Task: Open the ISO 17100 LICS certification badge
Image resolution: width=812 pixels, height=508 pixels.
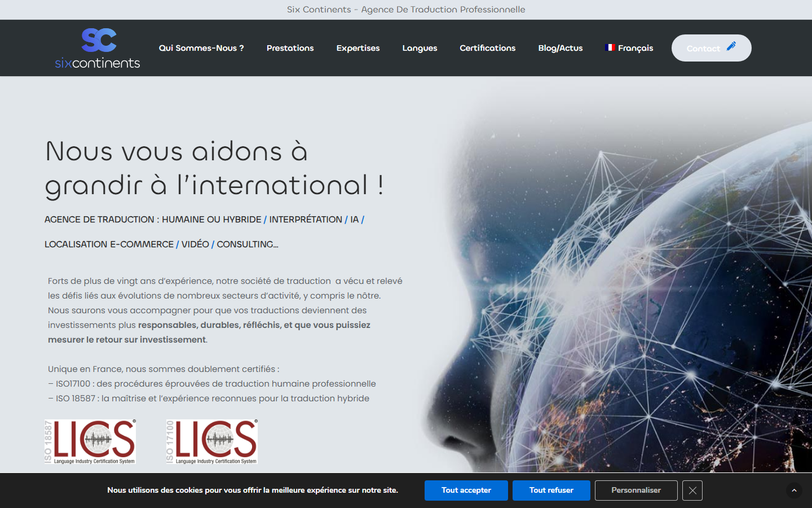Action: click(212, 441)
